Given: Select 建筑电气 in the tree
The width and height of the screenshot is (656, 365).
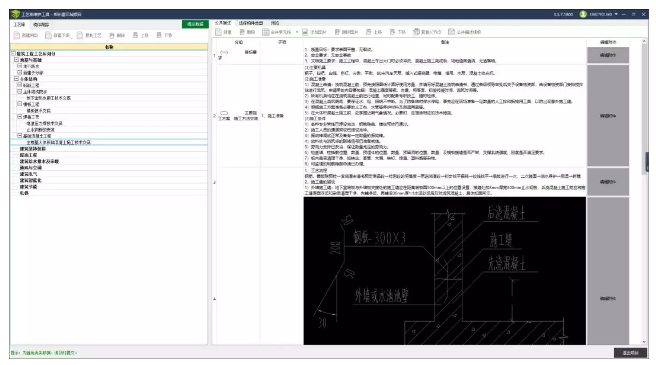Looking at the screenshot, I should 28,174.
